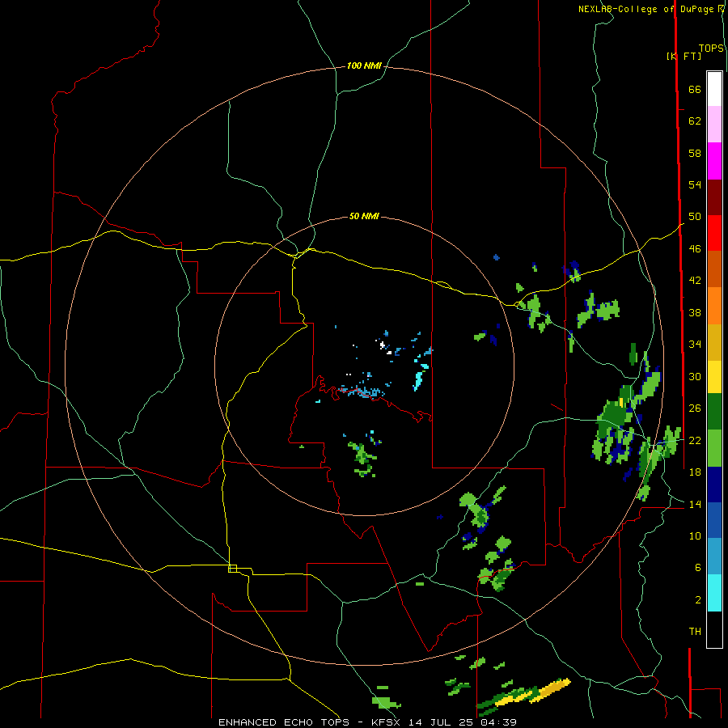
Task: Click the [K FT] units label
Action: tap(684, 56)
